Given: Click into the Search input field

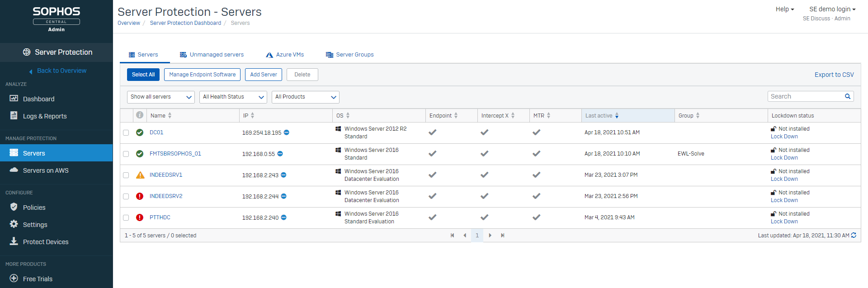Looking at the screenshot, I should (805, 96).
